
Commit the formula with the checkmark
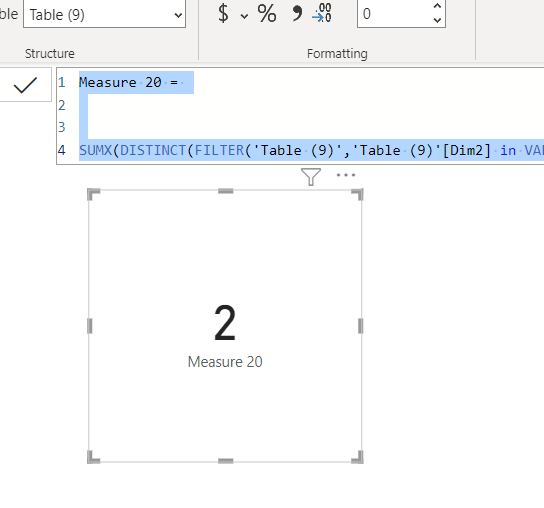(25, 85)
